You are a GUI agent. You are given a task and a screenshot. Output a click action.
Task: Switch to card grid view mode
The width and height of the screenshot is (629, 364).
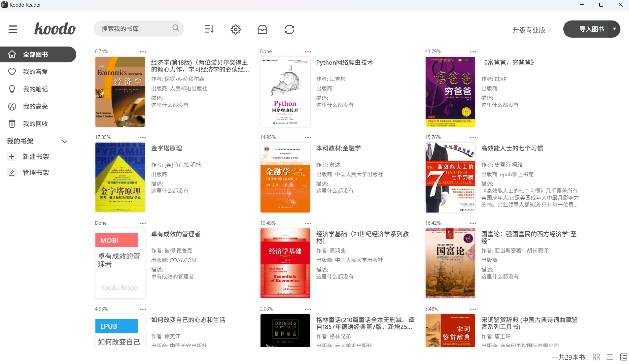click(x=596, y=357)
